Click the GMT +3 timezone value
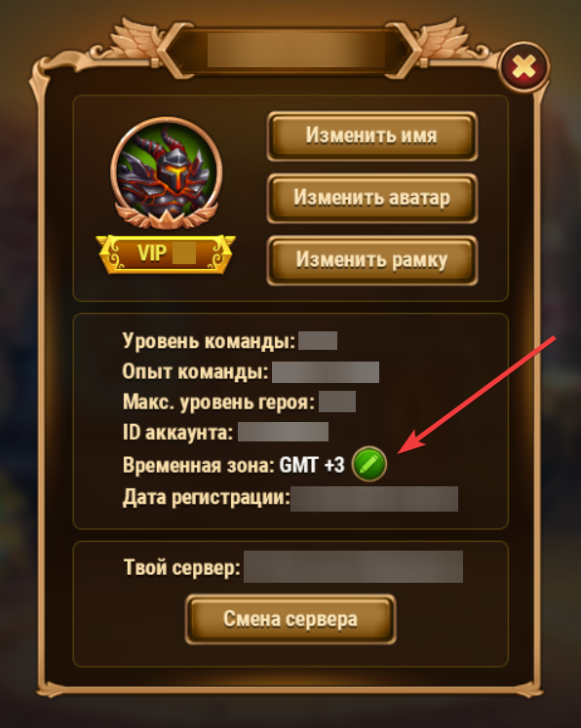Screen dimensions: 581x728 click(x=312, y=465)
